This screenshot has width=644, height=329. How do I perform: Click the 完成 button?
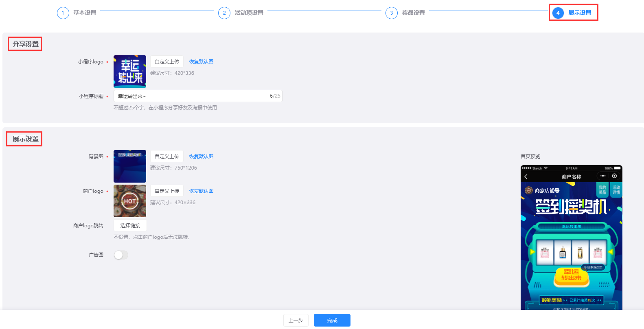332,320
